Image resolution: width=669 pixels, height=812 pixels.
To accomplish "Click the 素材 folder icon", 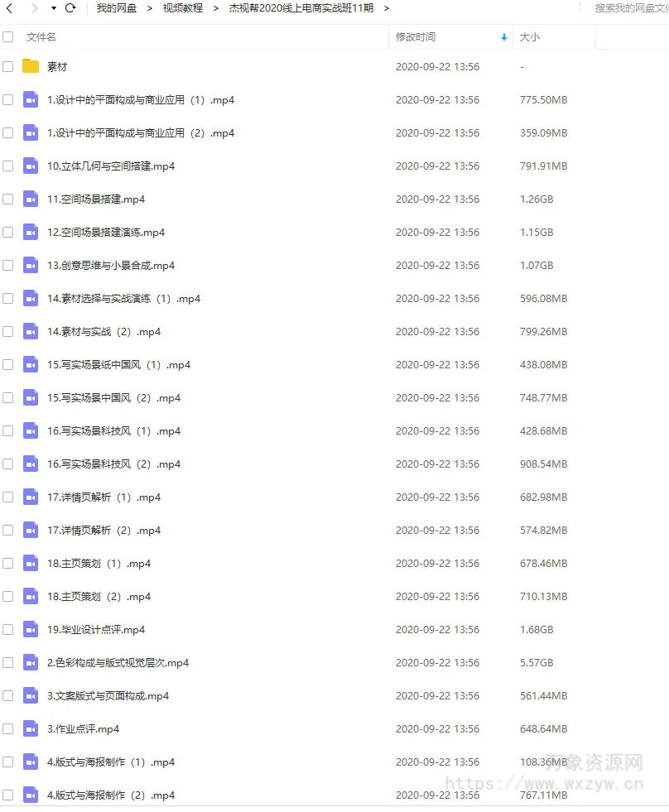I will point(31,66).
